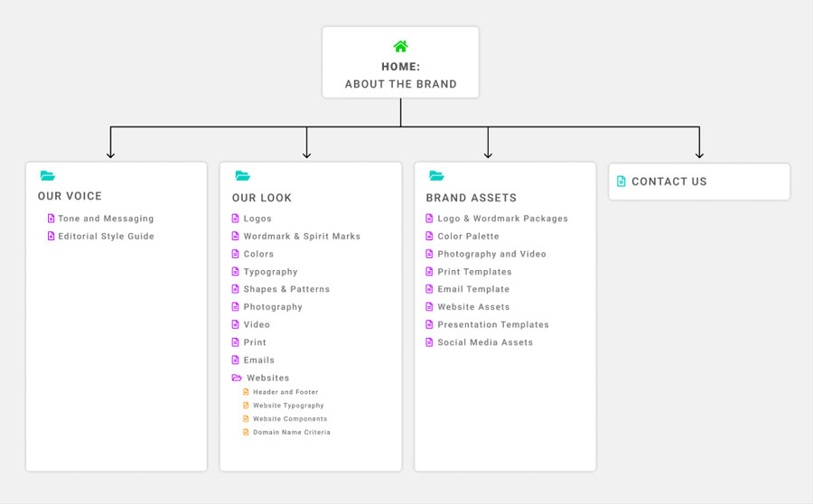Click the Websites open-folder icon
Viewport: 813px width, 504px height.
point(237,378)
